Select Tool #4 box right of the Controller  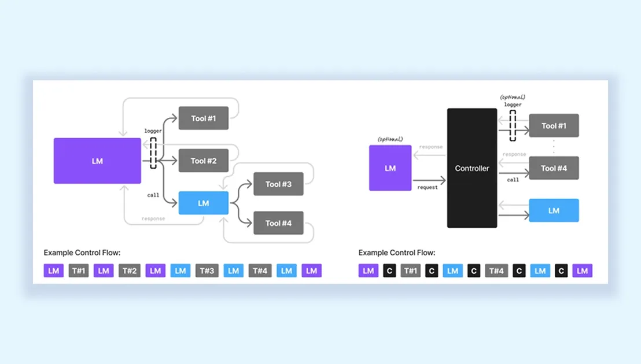click(554, 168)
